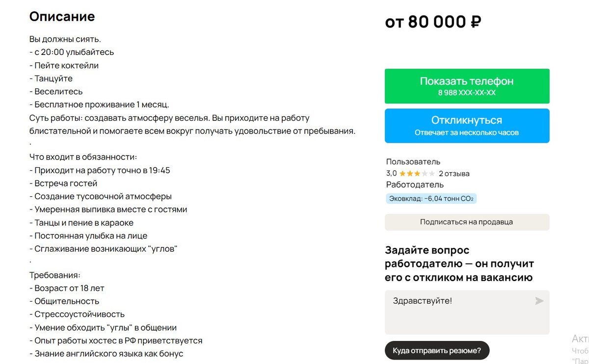
Task: Select the fourth rating star
Action: point(425,173)
